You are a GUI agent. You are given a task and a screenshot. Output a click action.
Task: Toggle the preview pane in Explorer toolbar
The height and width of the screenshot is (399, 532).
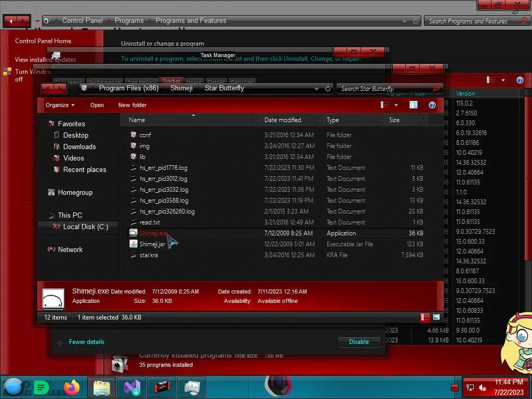click(413, 105)
